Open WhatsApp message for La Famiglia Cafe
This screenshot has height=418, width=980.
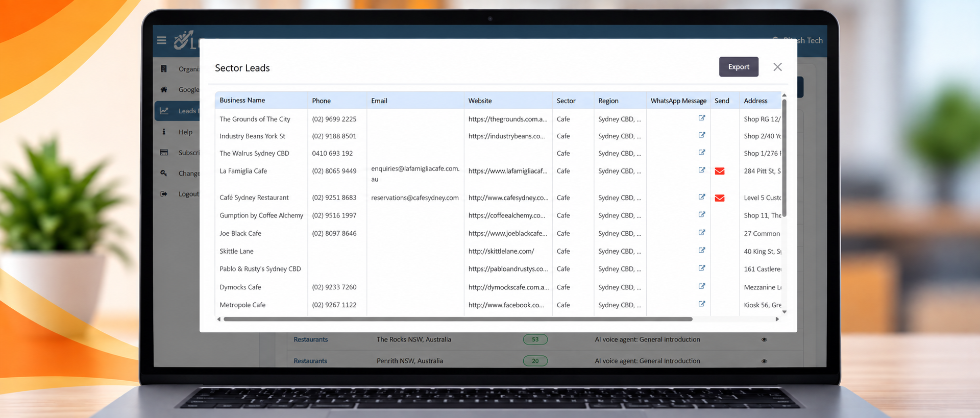[702, 170]
